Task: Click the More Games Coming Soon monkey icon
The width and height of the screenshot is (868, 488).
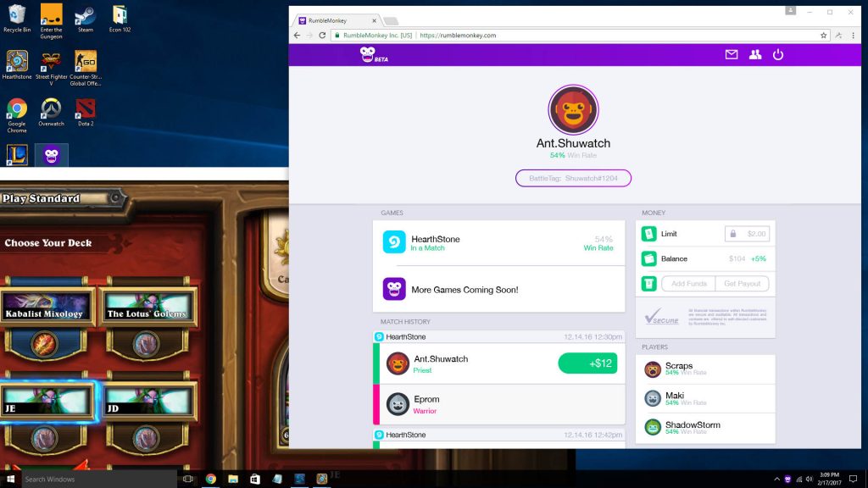Action: click(394, 289)
